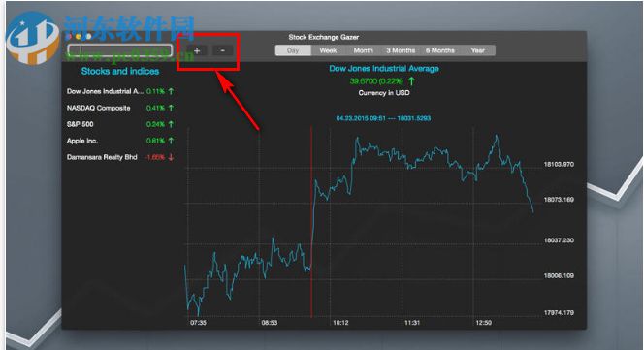
Task: Click the 0.41% change for NASDAQ Composite
Action: (x=155, y=108)
